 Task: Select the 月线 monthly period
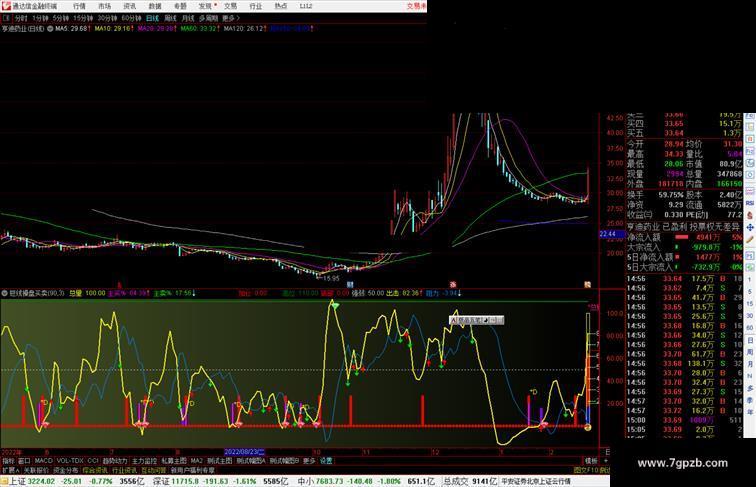188,18
